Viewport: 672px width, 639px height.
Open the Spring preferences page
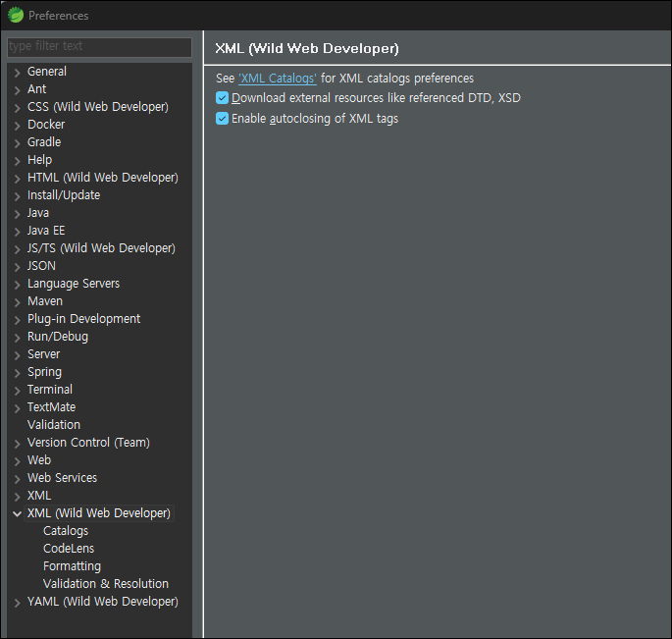pos(44,372)
